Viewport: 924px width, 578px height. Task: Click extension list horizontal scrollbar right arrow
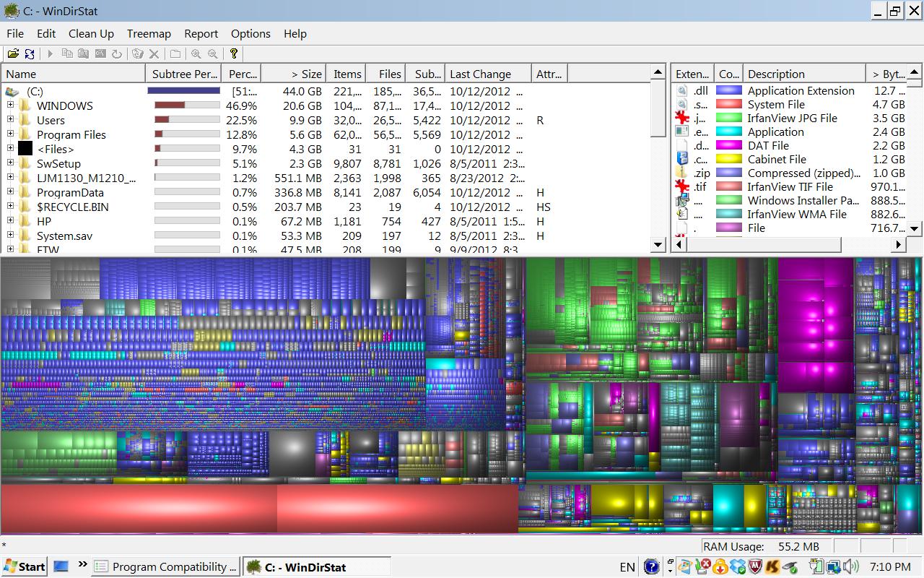899,244
